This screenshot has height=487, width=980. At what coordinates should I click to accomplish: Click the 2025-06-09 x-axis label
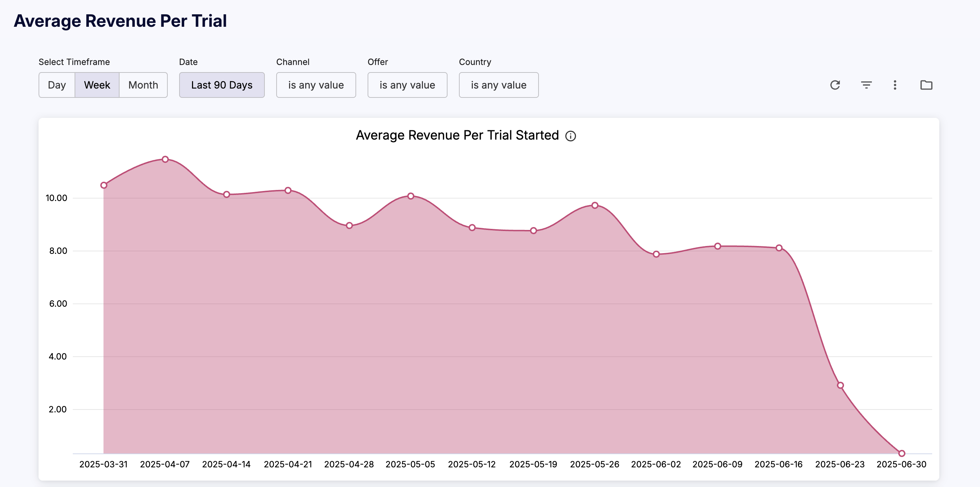point(717,464)
